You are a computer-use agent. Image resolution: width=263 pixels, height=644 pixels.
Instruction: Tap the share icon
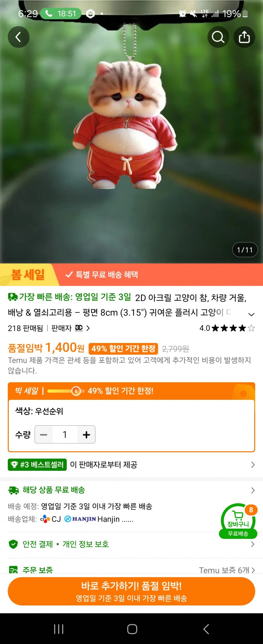coord(244,37)
